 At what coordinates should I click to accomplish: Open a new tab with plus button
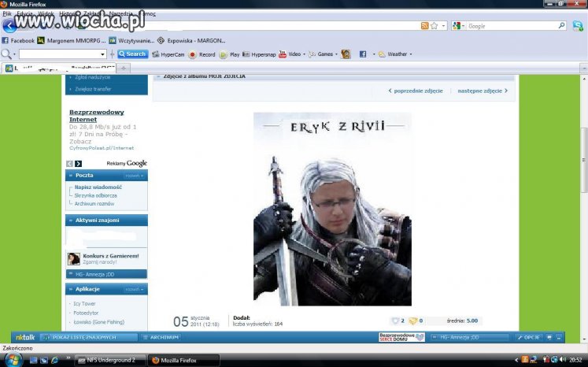coord(124,68)
